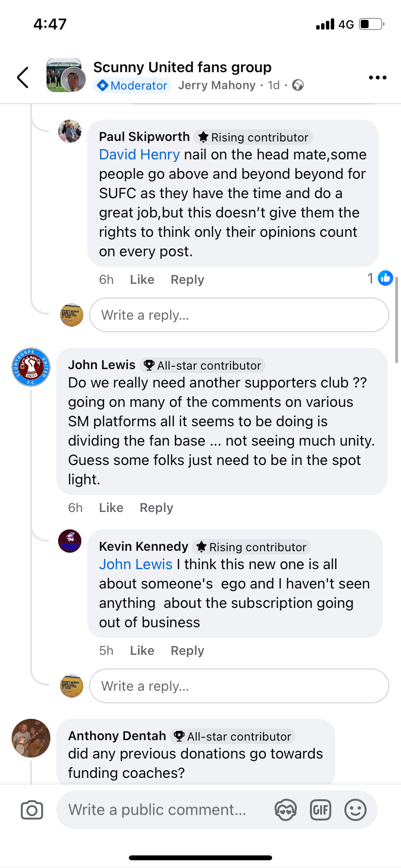Viewport: 401px width, 868px height.
Task: View Anthony Dentah's profile picture
Action: [x=31, y=738]
